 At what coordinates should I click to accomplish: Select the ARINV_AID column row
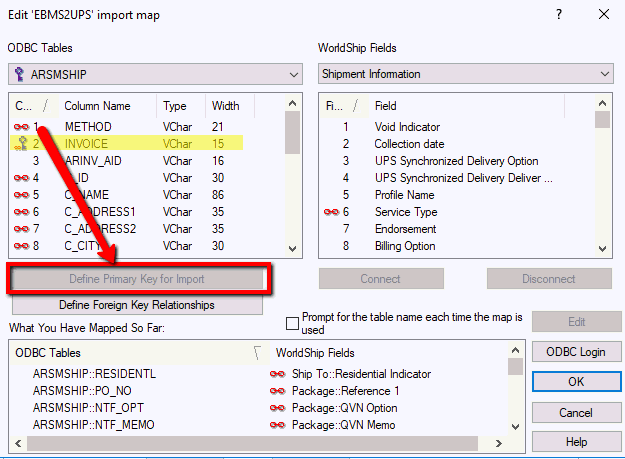[95, 161]
